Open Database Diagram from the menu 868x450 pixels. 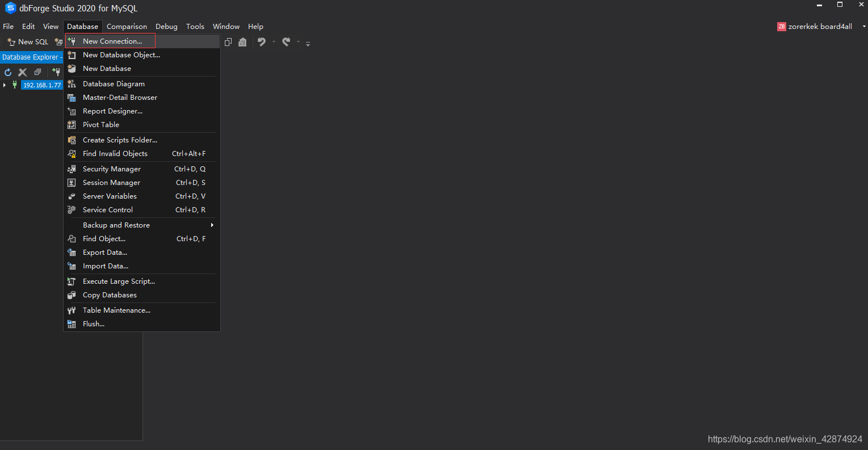[x=142, y=84]
